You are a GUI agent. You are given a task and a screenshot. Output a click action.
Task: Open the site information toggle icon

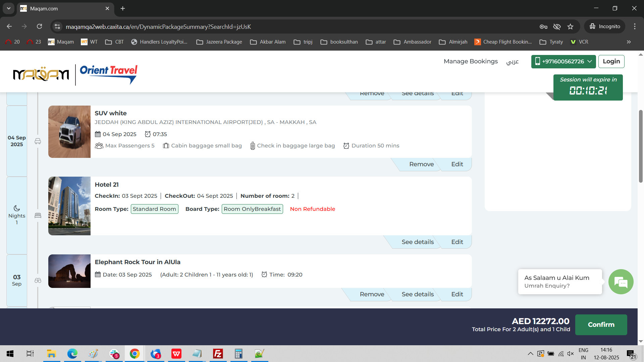57,26
